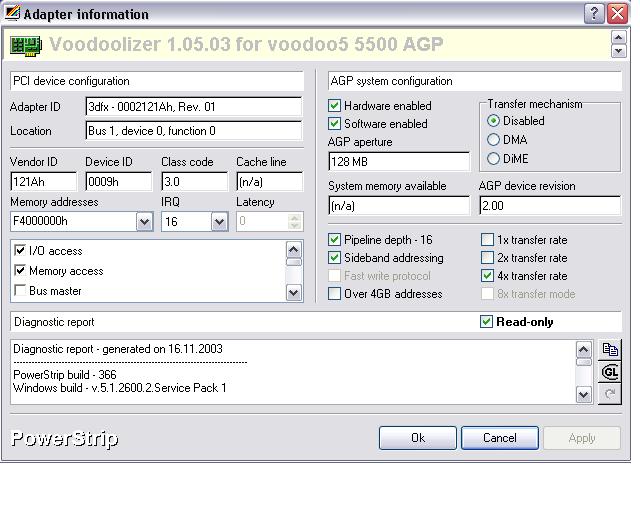The width and height of the screenshot is (640, 512).
Task: Open the title bar help question mark
Action: point(594,13)
